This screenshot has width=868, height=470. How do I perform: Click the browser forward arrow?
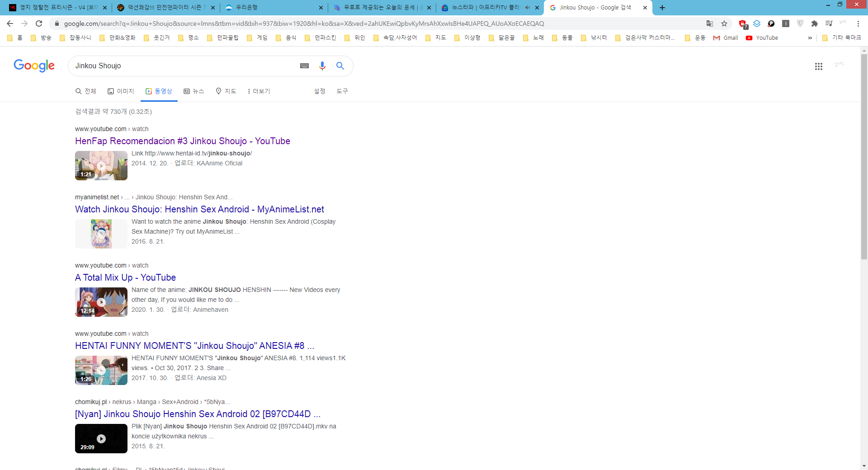[24, 23]
